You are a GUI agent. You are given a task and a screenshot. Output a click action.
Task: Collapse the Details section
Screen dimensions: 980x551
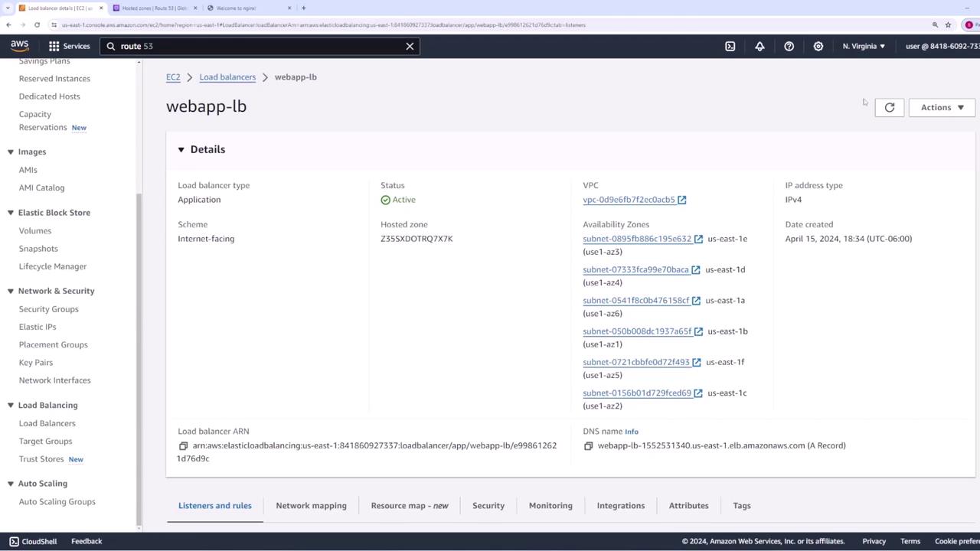point(181,149)
